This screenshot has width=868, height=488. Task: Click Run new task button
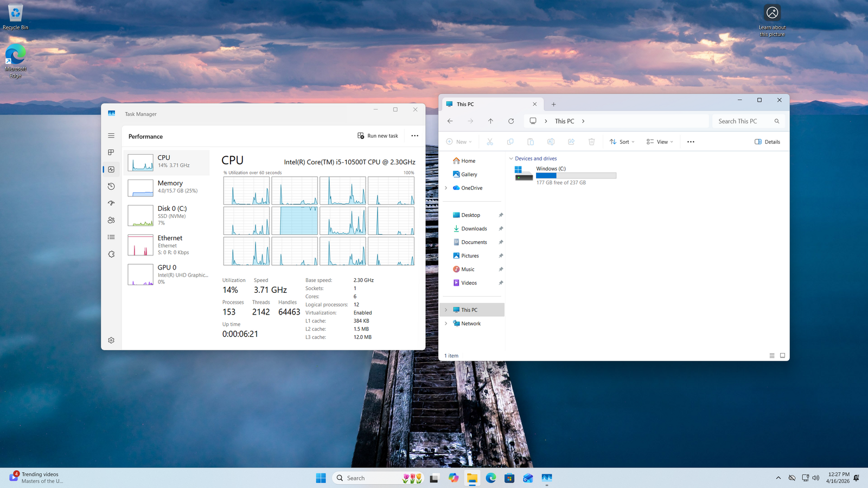point(378,136)
